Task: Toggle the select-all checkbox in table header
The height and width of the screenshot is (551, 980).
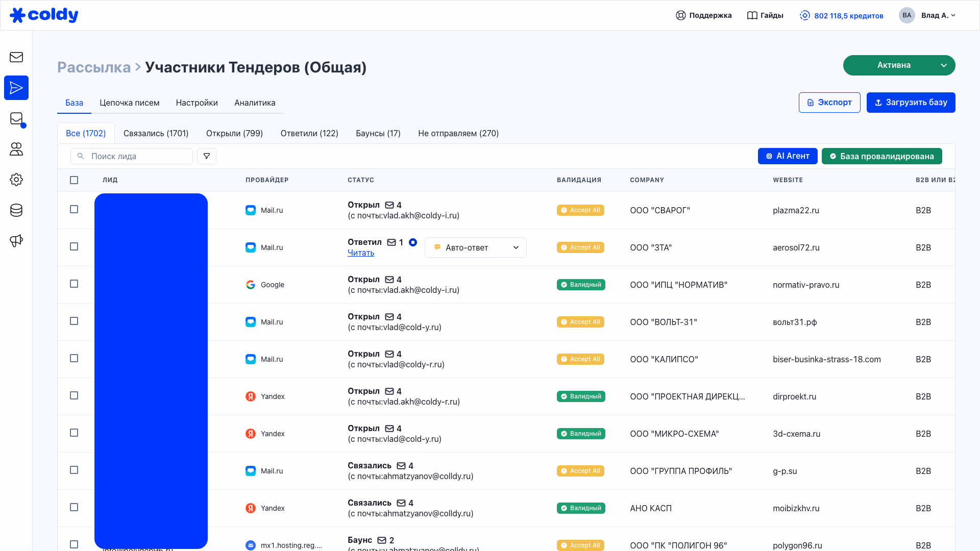Action: click(74, 180)
